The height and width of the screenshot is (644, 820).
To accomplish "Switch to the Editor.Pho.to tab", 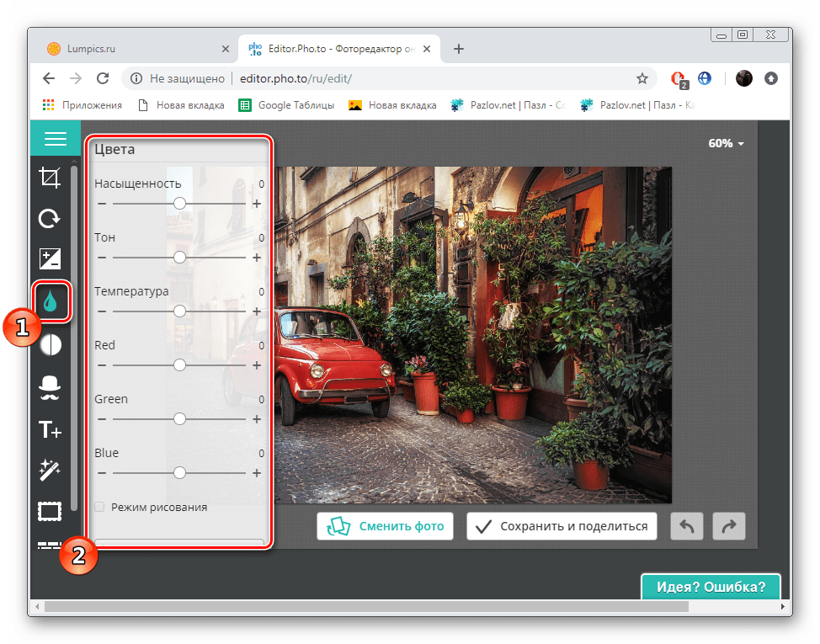I will (339, 49).
